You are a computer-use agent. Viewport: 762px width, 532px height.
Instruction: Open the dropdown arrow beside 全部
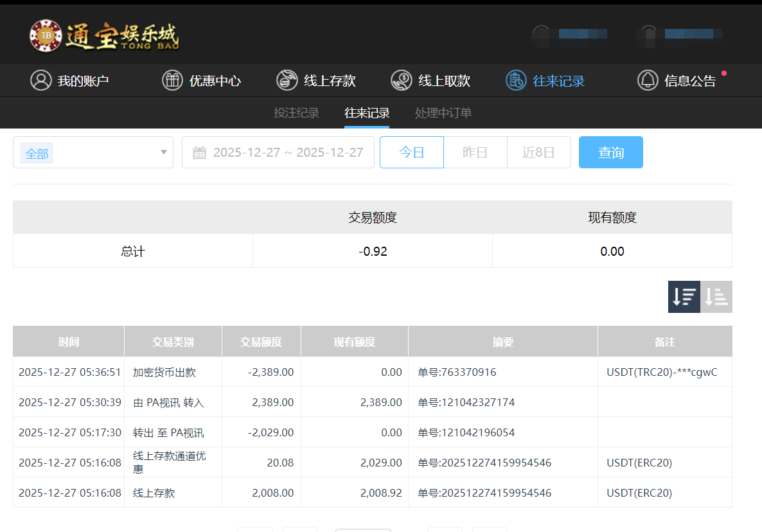[163, 152]
